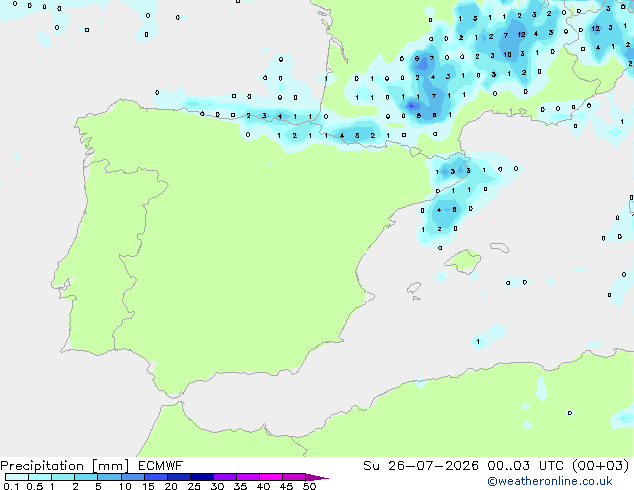
Task: Click the 1 to 2 mm legend swatch
Action: [x=63, y=477]
